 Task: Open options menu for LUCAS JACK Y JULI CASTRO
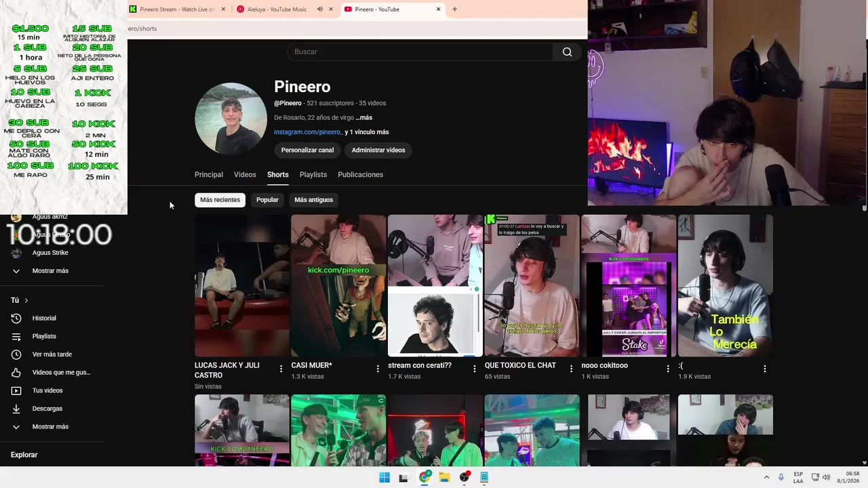click(281, 369)
